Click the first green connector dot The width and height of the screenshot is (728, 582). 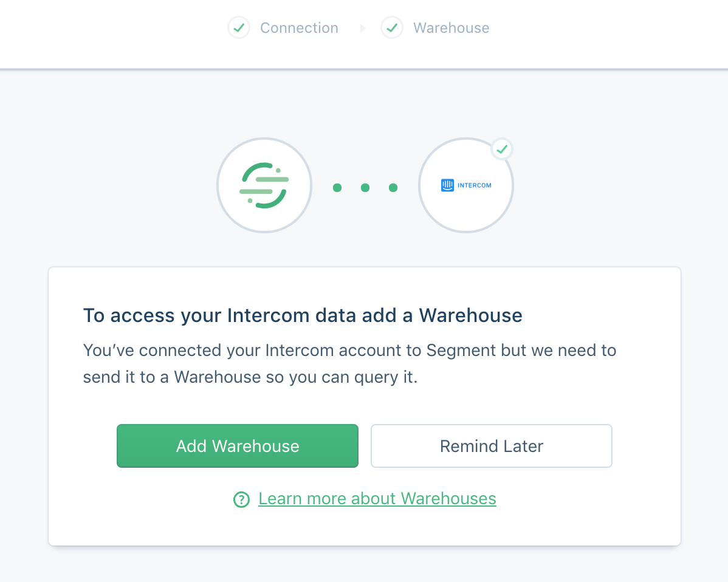coord(337,188)
